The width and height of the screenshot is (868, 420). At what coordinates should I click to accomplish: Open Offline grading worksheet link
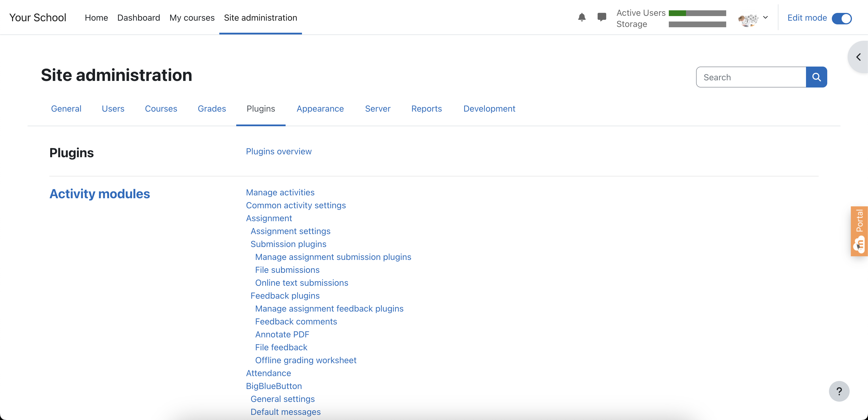306,360
